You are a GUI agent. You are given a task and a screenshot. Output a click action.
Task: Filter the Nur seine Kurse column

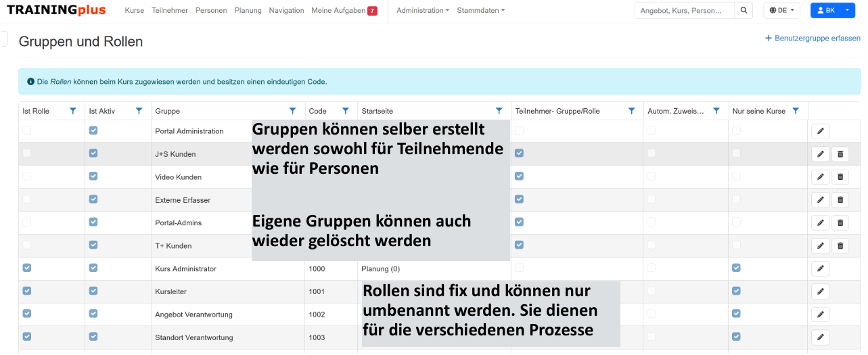[x=796, y=111]
